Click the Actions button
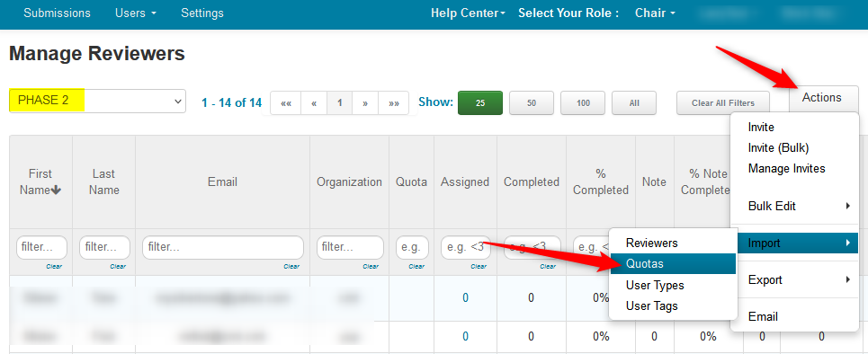This screenshot has width=868, height=354. (821, 97)
